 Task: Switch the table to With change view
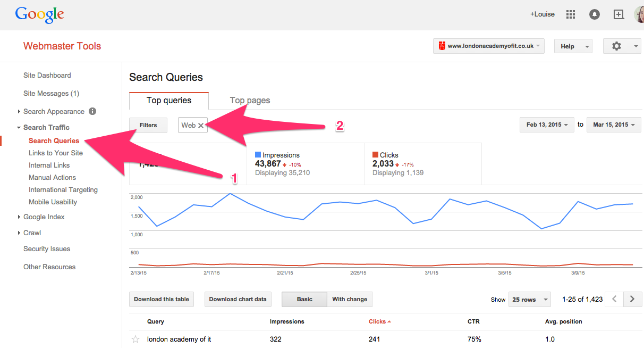coord(349,299)
